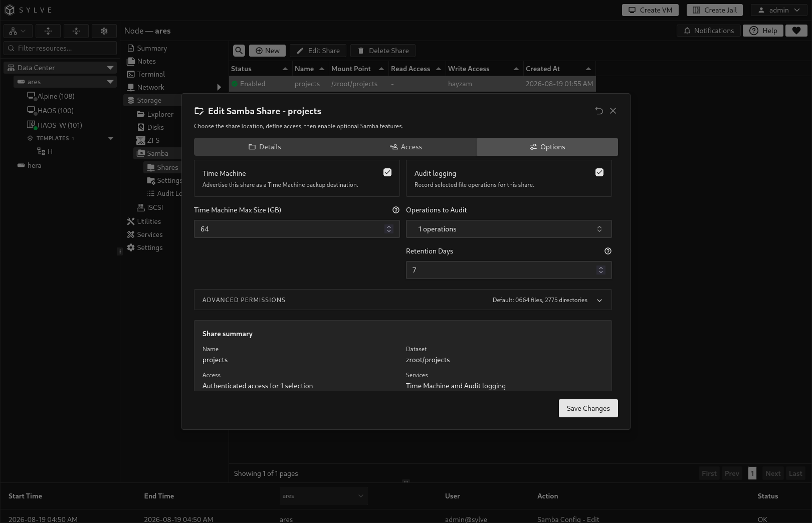Open the Operations to Audit dropdown

click(509, 229)
